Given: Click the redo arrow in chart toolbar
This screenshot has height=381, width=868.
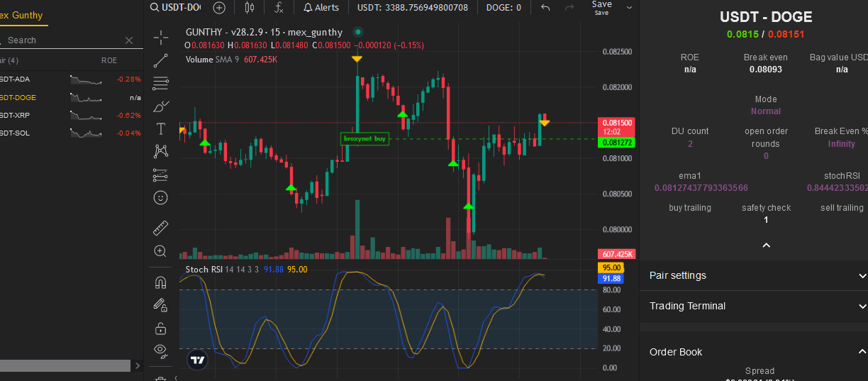Looking at the screenshot, I should [x=569, y=7].
